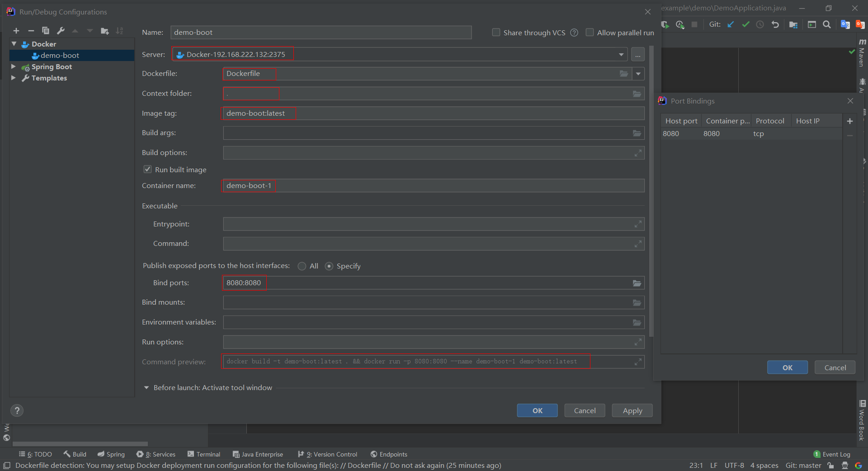This screenshot has width=868, height=471.
Task: Open the TODO tool window tab
Action: pyautogui.click(x=35, y=454)
